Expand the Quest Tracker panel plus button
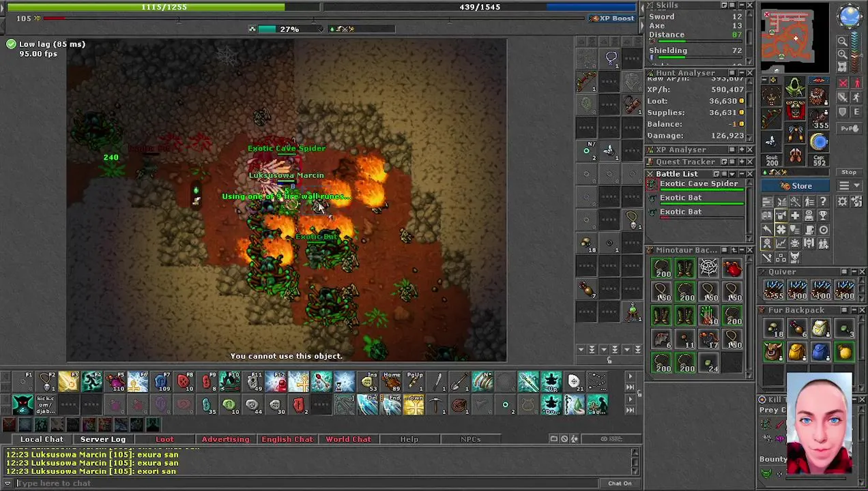 (742, 162)
